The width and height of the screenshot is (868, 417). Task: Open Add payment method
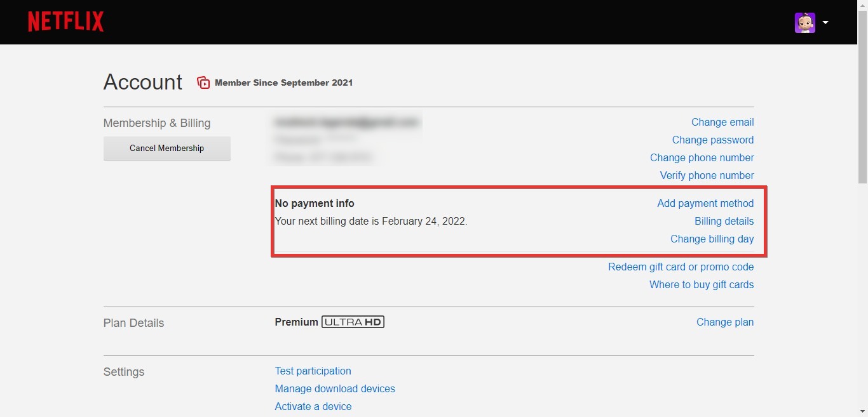click(705, 203)
